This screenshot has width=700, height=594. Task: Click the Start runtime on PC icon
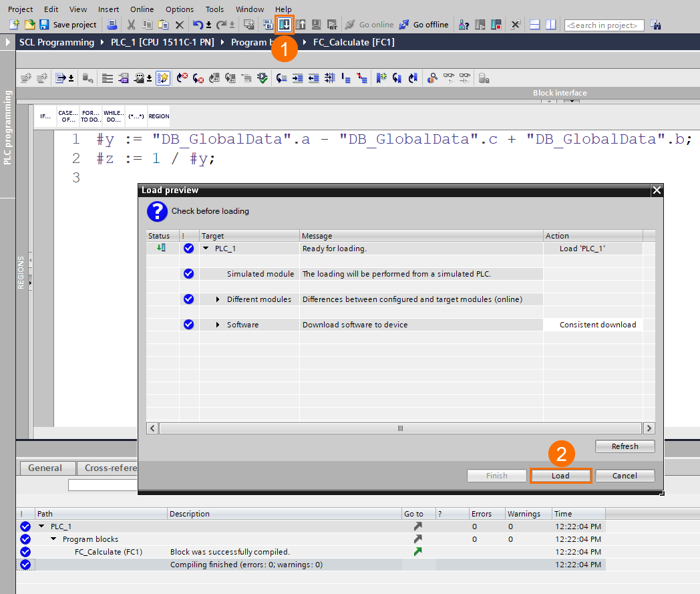pyautogui.click(x=332, y=25)
